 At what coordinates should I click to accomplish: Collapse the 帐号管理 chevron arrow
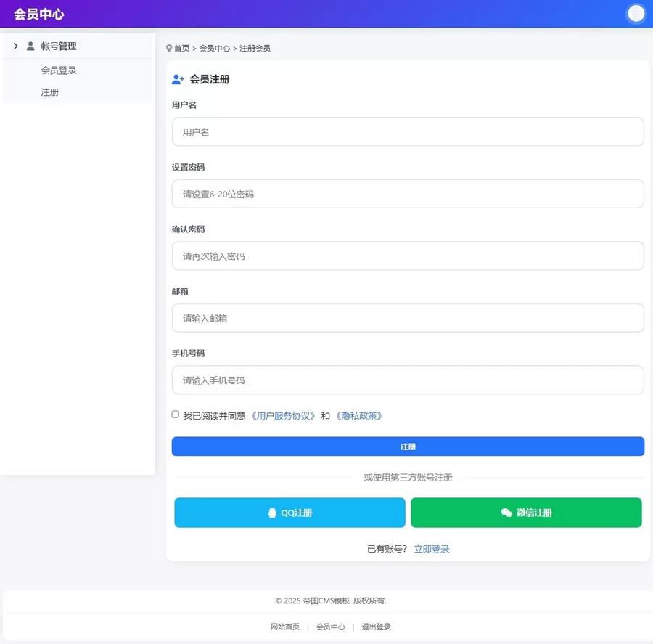coord(15,46)
